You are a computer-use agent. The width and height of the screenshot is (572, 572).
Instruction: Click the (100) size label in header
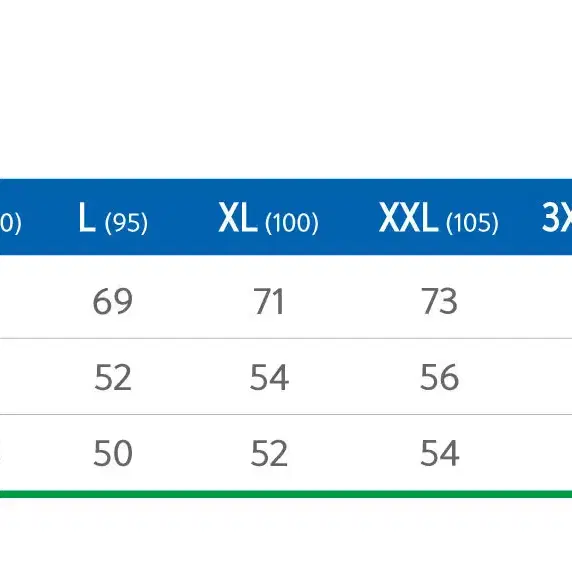click(292, 223)
